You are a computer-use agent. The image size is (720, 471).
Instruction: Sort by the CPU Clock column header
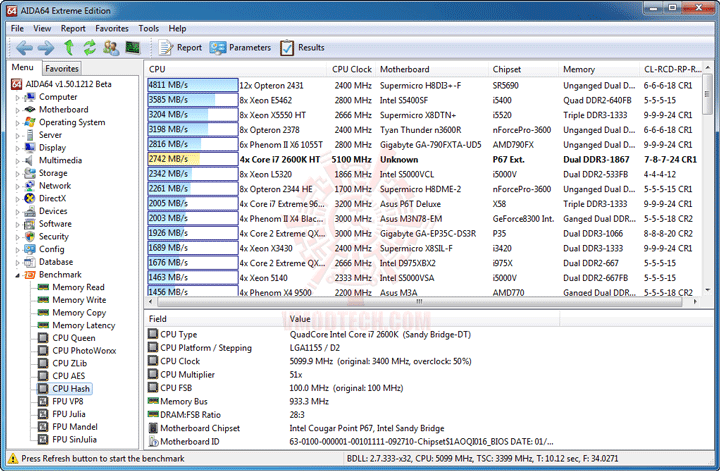pos(351,69)
